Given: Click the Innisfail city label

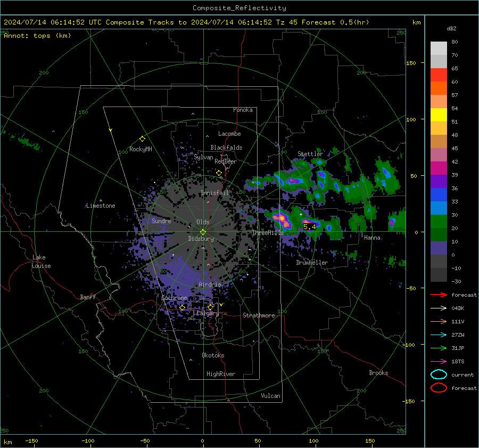Looking at the screenshot, I should (x=214, y=193).
